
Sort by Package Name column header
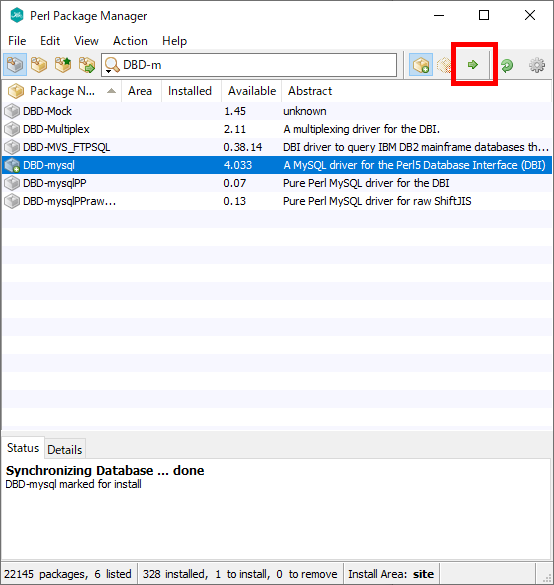click(62, 91)
